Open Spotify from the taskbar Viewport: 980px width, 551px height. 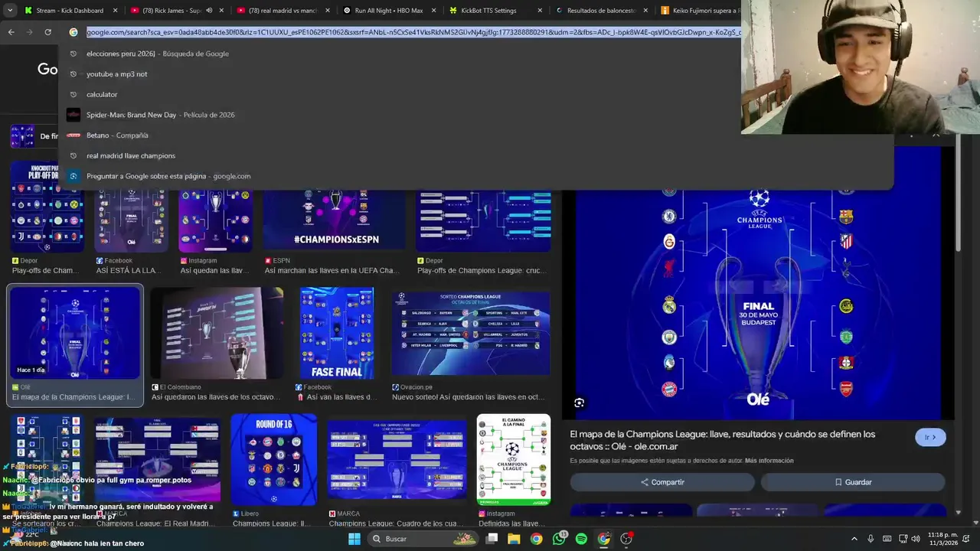(x=581, y=539)
